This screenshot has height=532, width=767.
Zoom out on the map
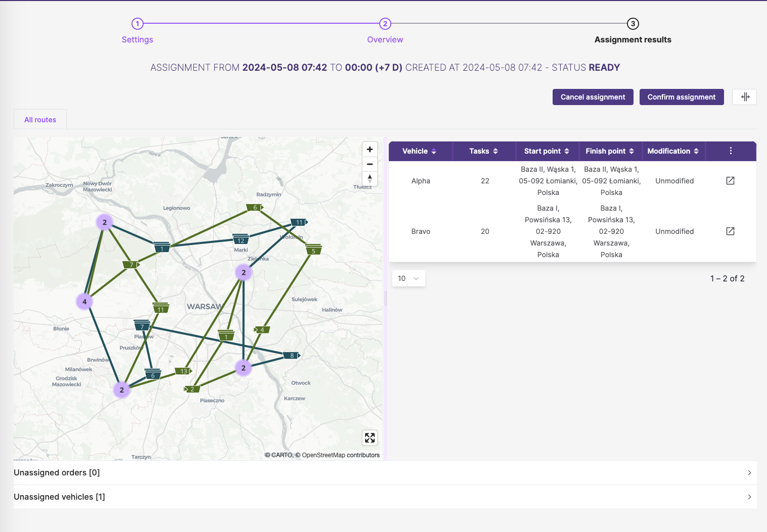[x=370, y=164]
